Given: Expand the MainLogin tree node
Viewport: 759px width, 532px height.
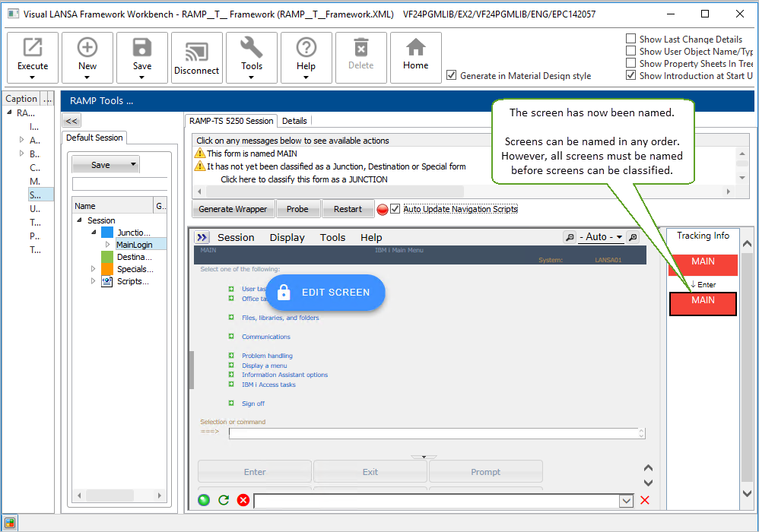Looking at the screenshot, I should click(108, 245).
